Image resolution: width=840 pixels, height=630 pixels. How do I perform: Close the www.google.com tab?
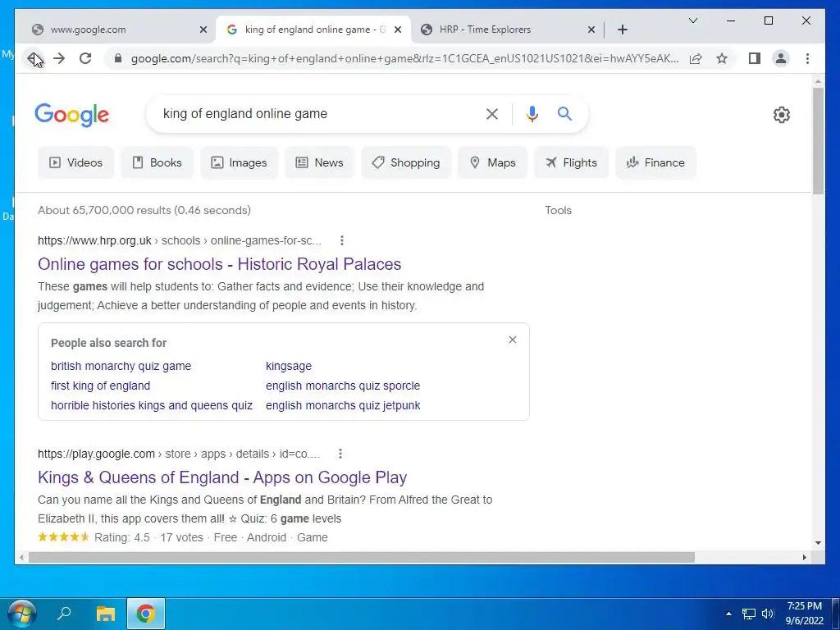(203, 30)
